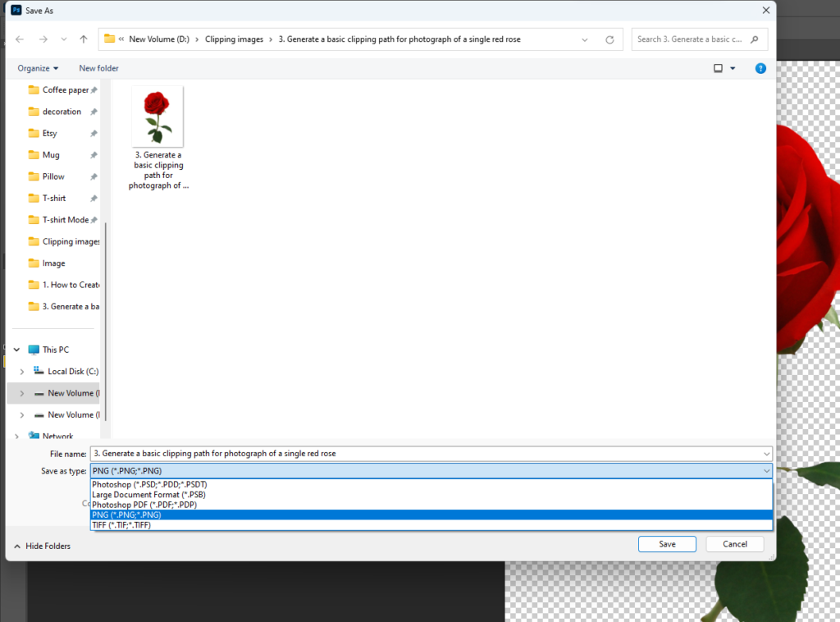Close the Save As dialog
Image resolution: width=840 pixels, height=622 pixels.
766,10
